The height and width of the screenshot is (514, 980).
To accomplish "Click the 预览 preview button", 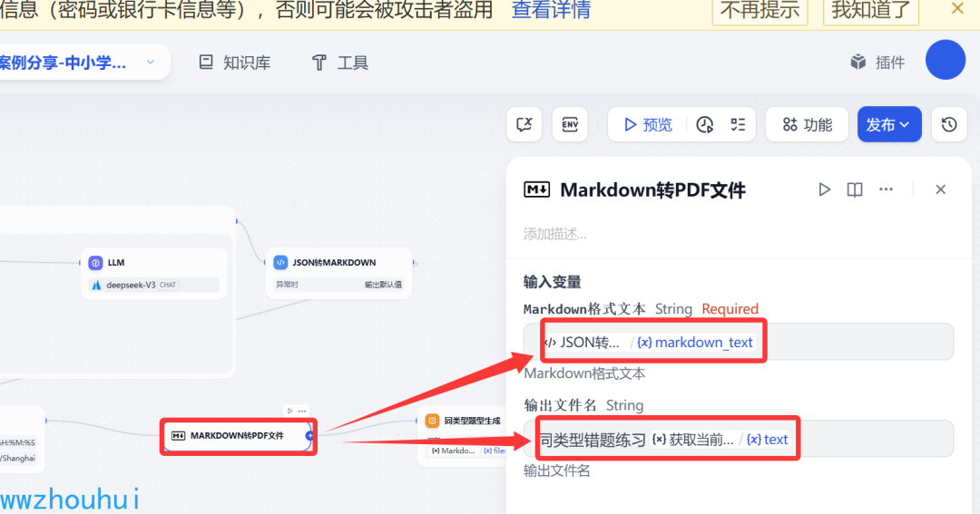I will coord(648,125).
